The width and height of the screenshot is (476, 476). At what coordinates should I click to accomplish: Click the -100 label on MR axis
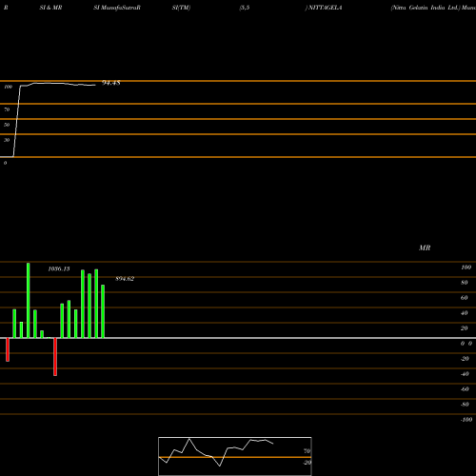point(466,420)
